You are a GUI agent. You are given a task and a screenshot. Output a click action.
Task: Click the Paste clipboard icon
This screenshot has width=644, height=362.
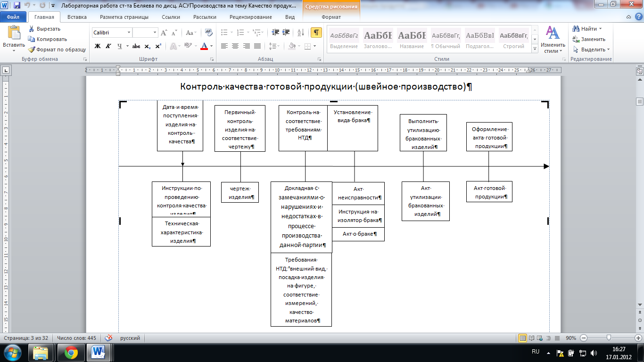point(14,33)
